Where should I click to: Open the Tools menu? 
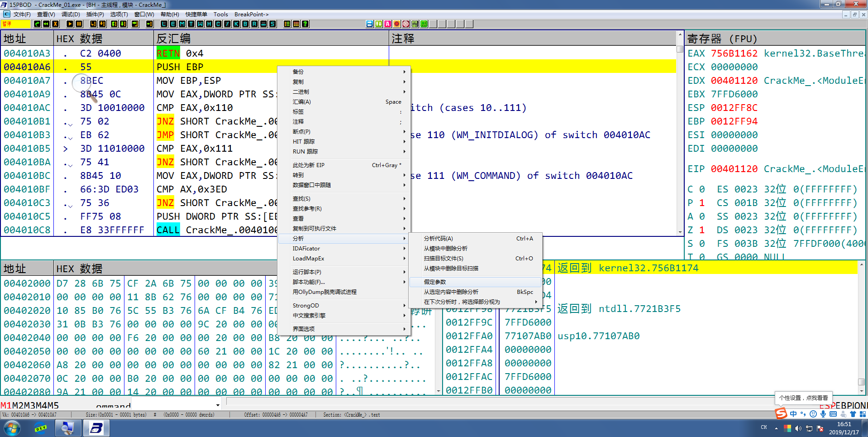click(221, 14)
